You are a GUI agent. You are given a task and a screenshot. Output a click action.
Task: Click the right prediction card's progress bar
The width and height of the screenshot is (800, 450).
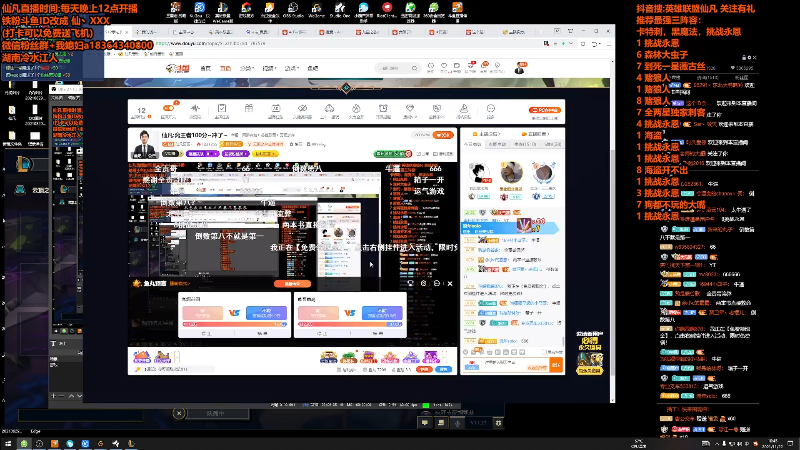point(350,324)
